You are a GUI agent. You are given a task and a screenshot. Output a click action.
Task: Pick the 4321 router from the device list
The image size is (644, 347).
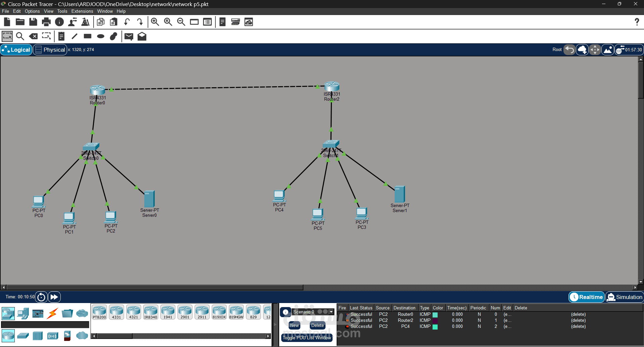[134, 312]
